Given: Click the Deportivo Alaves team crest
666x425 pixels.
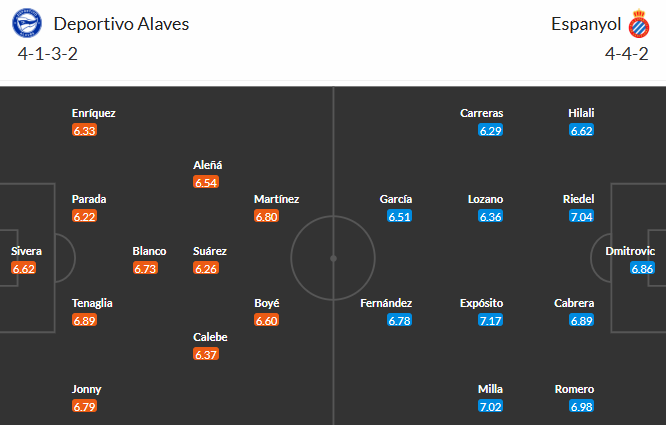Looking at the screenshot, I should tap(30, 24).
